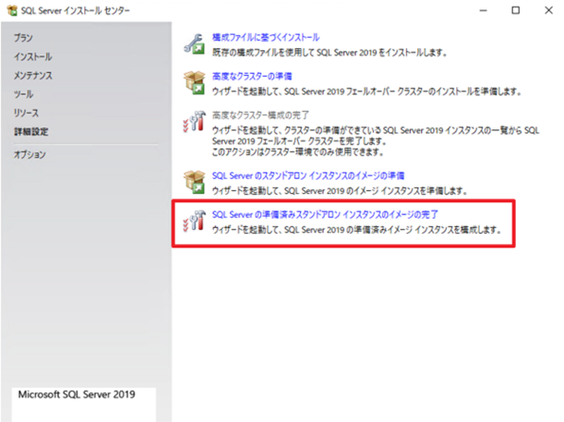The width and height of the screenshot is (564, 422).
Task: Click the Microsoft SQL Server 2019 label
Action: [x=77, y=395]
